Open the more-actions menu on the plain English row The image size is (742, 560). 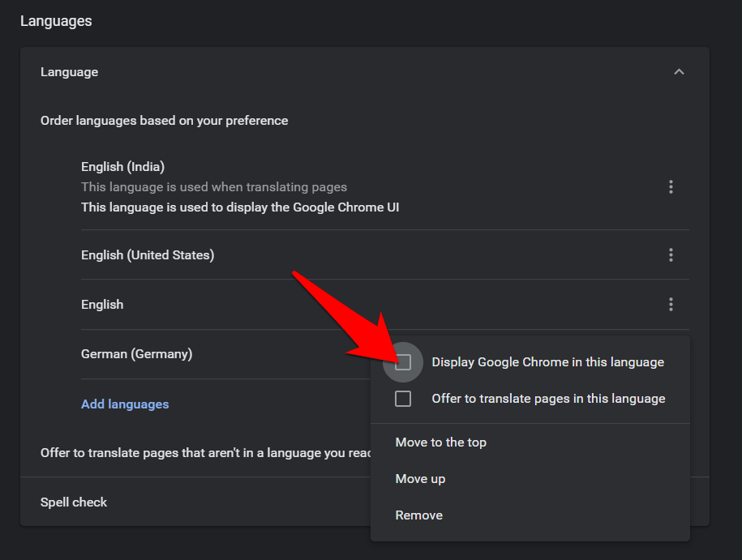671,304
